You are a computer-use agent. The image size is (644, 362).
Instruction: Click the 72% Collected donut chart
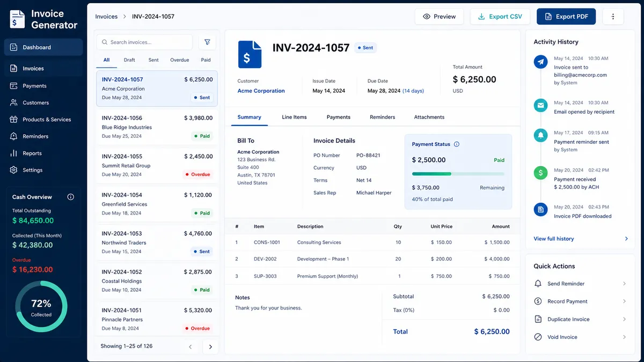[41, 307]
